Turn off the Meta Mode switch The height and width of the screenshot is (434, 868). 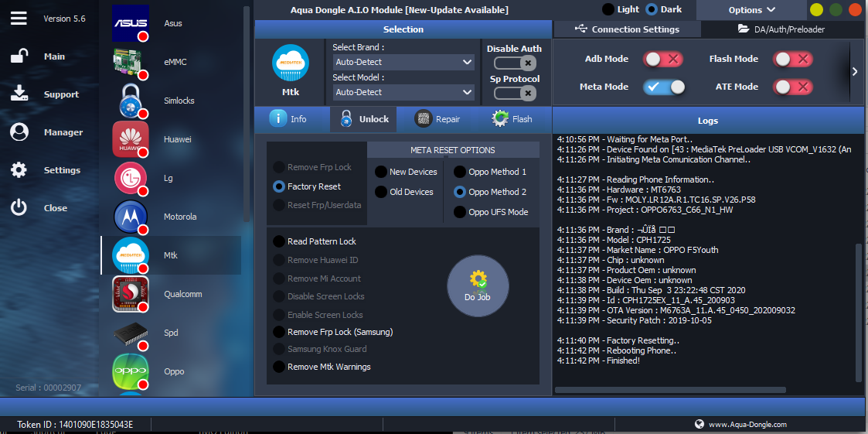coord(664,87)
